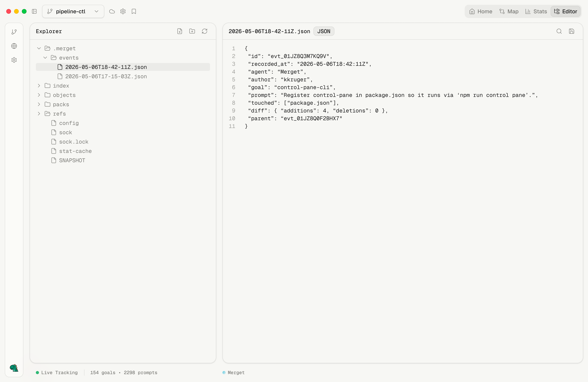Open the pipeline-ctl repository dropdown
This screenshot has width=588, height=382.
pyautogui.click(x=73, y=11)
